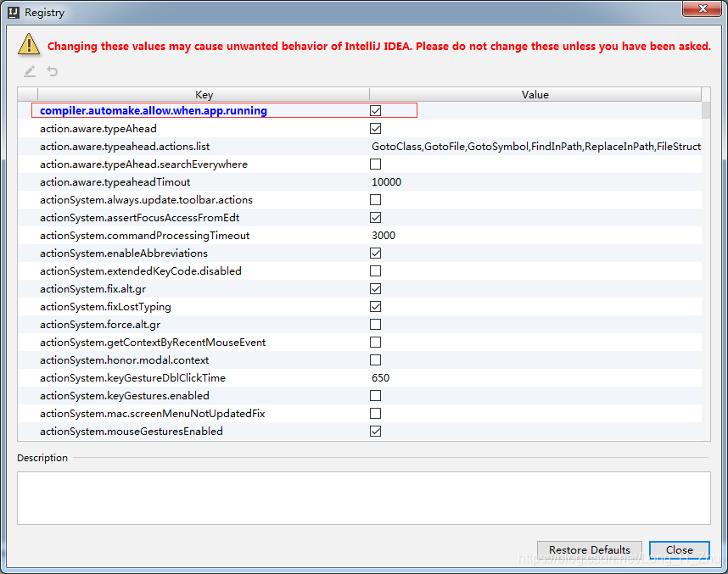Image resolution: width=728 pixels, height=574 pixels.
Task: Enable action.aware.typeAhead.searchEverywhere checkbox
Action: (375, 164)
